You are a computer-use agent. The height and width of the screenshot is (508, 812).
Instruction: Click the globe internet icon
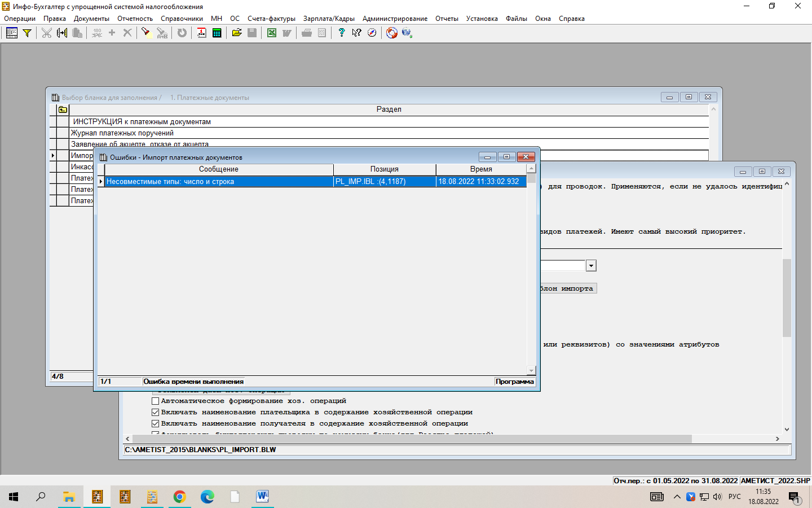[407, 33]
